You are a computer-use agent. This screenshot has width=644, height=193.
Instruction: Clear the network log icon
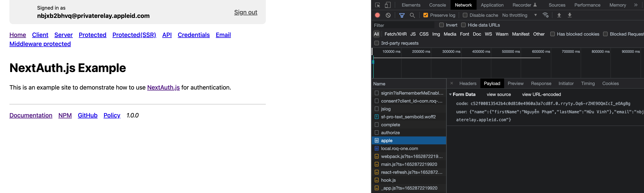click(x=388, y=15)
